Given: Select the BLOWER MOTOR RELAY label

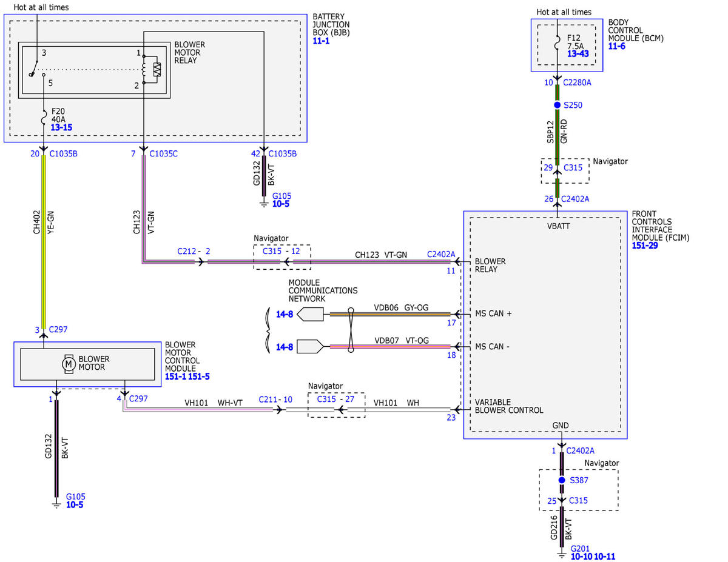Looking at the screenshot, I should pos(189,53).
